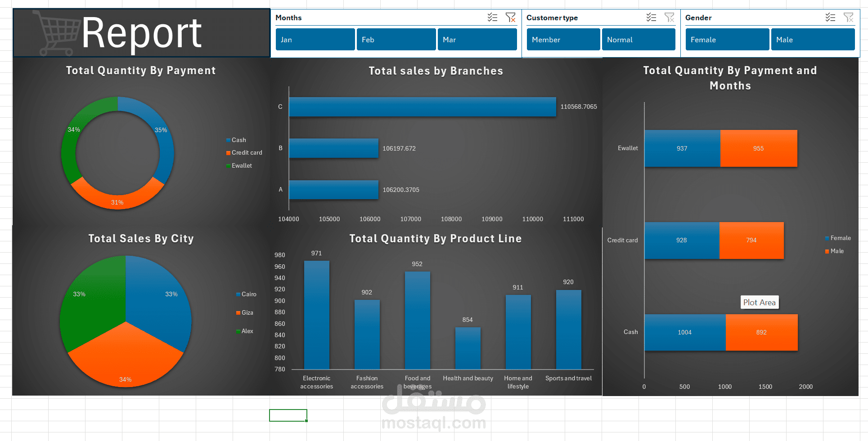
Task: Click Female legend entry in stacked chart
Action: click(838, 238)
